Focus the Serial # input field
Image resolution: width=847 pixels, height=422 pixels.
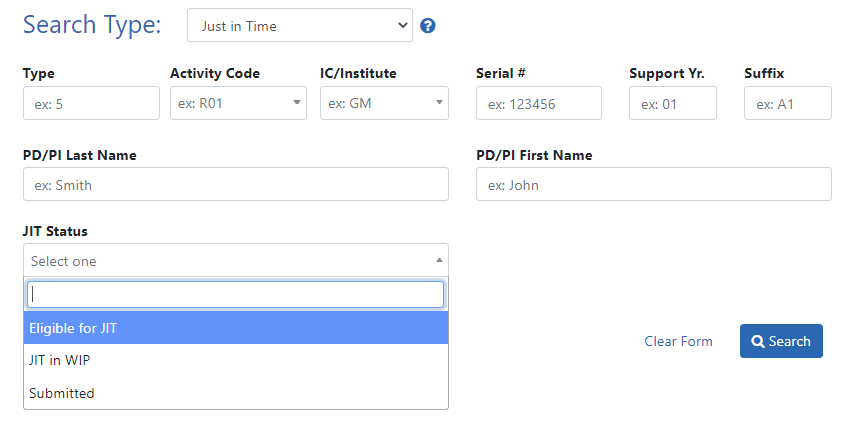tap(538, 103)
